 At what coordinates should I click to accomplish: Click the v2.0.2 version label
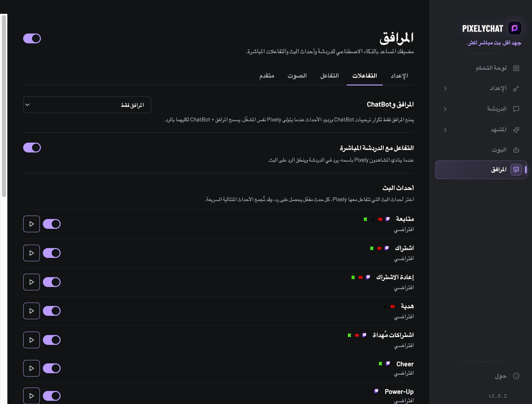click(x=498, y=396)
